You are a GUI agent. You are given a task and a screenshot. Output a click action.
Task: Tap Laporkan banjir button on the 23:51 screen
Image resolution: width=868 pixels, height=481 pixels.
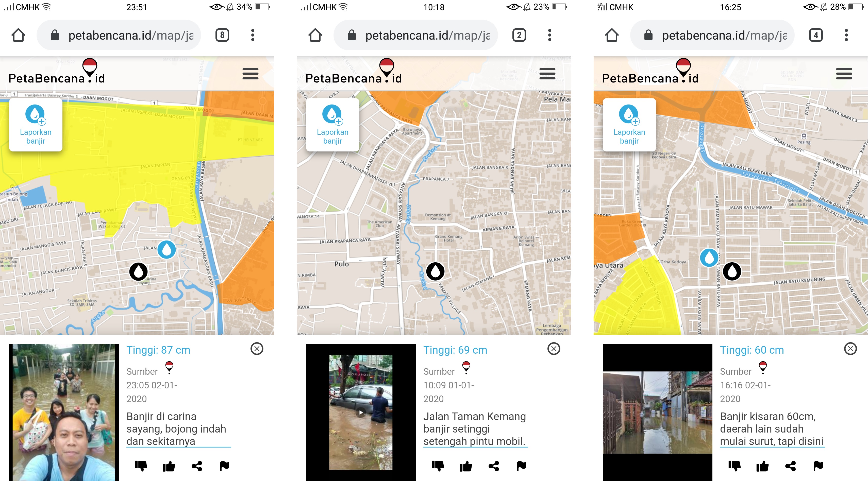tap(36, 125)
